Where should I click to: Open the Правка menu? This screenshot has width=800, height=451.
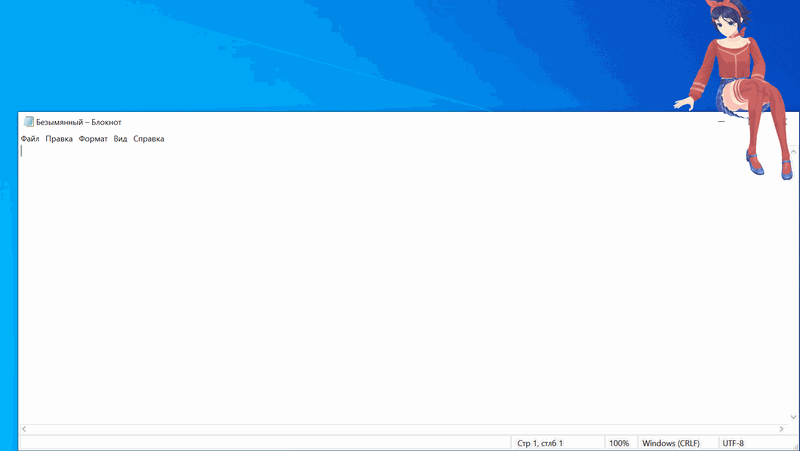click(59, 139)
